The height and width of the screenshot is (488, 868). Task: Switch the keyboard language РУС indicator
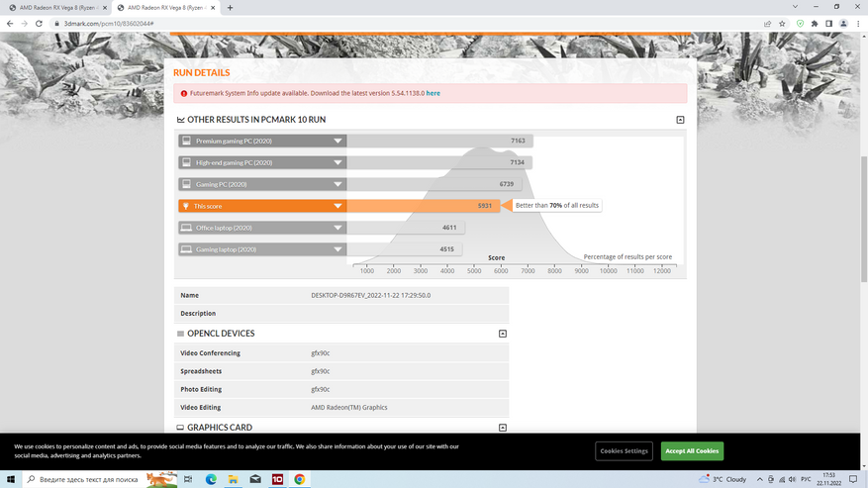click(x=806, y=480)
